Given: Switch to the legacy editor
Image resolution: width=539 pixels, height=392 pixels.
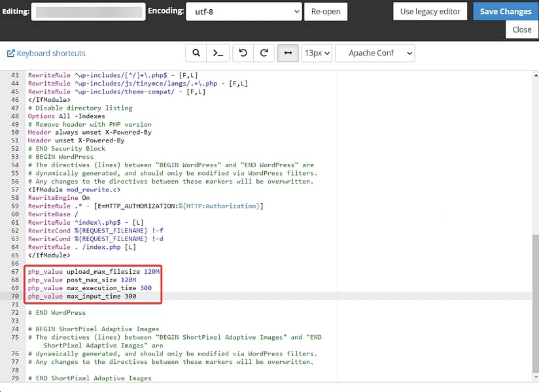Looking at the screenshot, I should tap(430, 11).
